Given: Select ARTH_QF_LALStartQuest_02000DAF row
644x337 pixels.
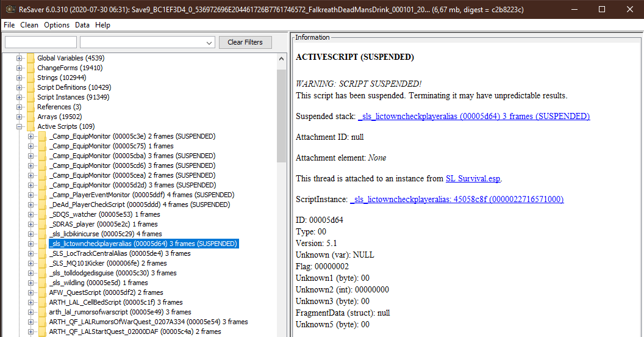Looking at the screenshot, I should 135,332.
